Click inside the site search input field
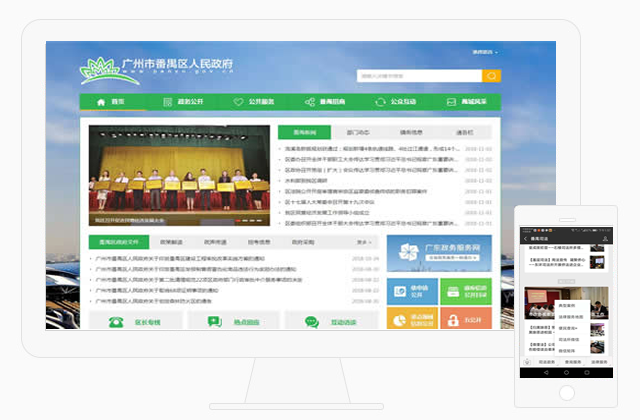 (418, 76)
